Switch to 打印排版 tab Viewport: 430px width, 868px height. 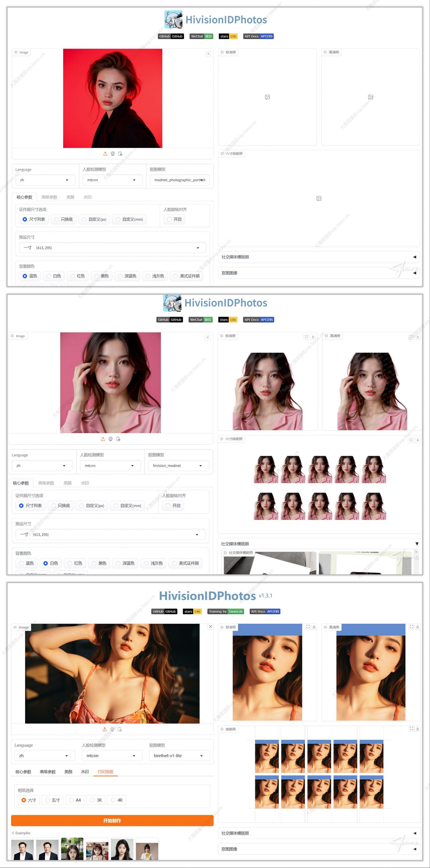click(106, 772)
